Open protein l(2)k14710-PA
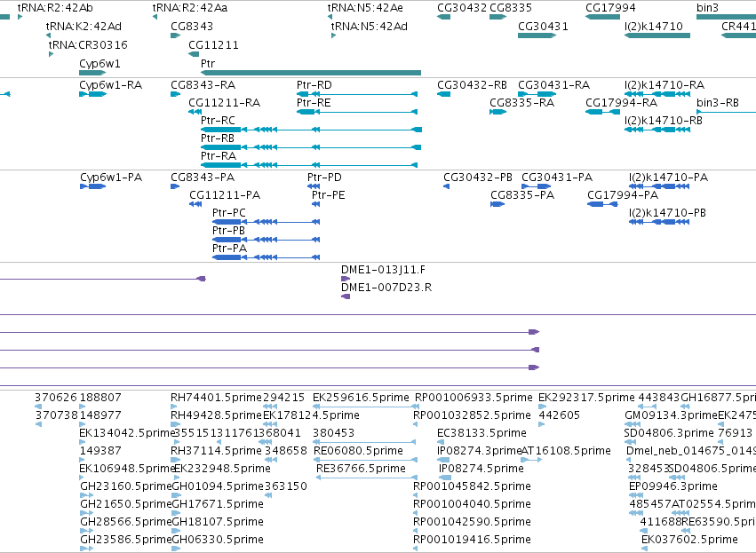Viewport: 756px width, 553px height. (x=659, y=186)
